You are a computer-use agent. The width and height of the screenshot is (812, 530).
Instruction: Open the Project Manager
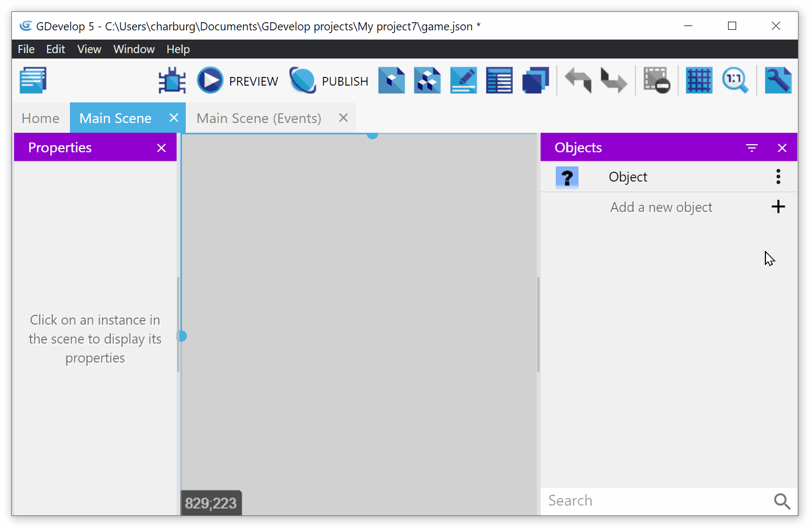(33, 80)
